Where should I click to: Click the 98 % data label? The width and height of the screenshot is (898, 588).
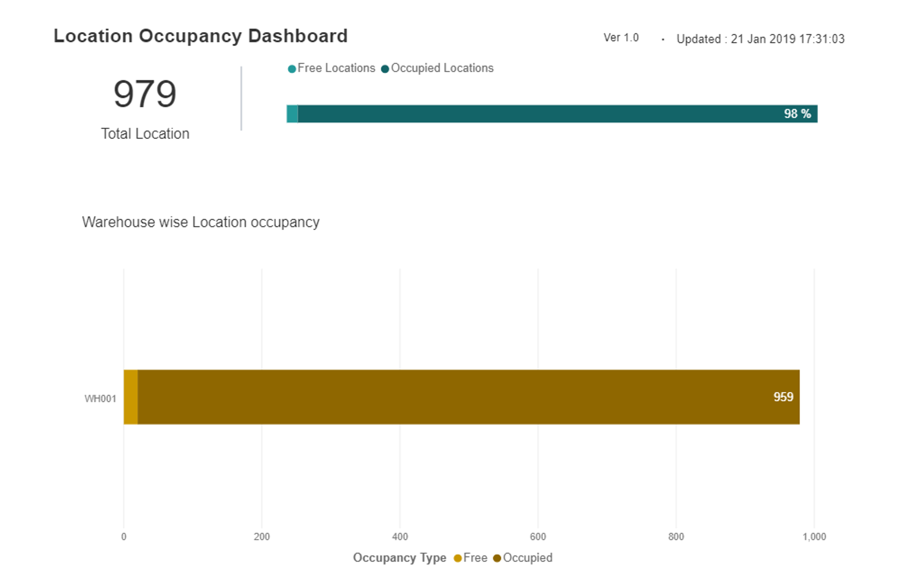(797, 114)
